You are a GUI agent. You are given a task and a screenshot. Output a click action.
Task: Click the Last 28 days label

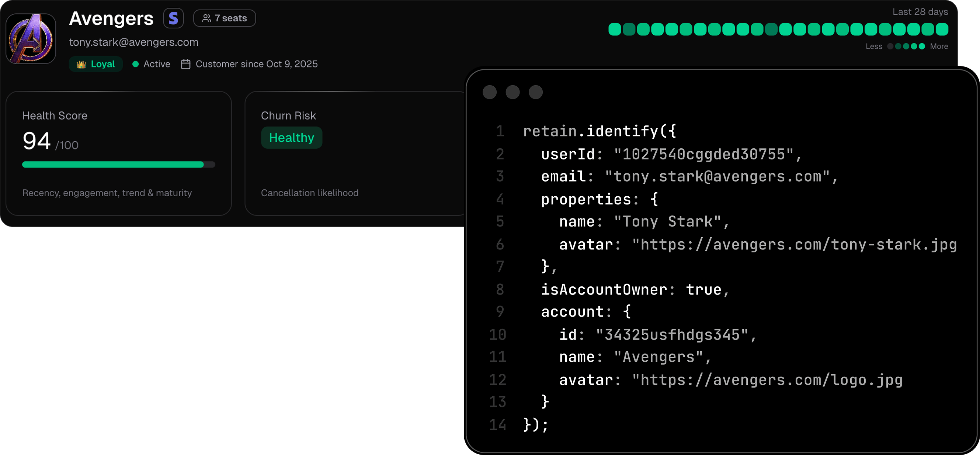(x=920, y=12)
